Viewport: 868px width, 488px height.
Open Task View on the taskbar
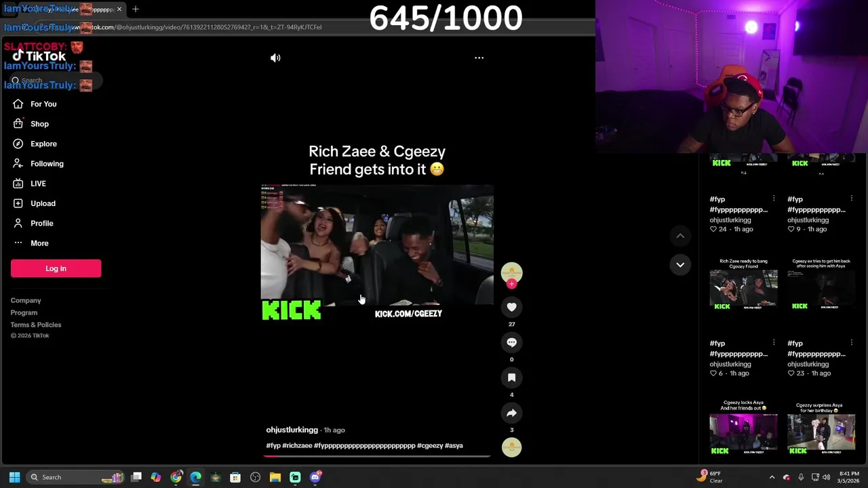(136, 477)
